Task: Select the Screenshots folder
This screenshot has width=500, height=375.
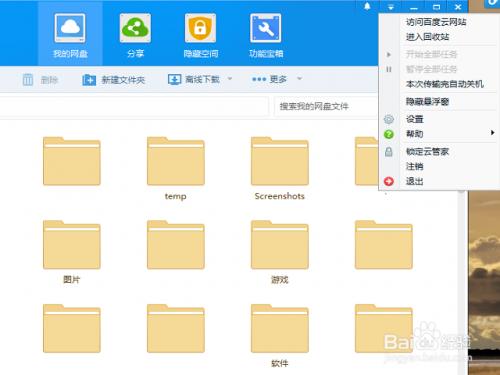Action: click(280, 161)
